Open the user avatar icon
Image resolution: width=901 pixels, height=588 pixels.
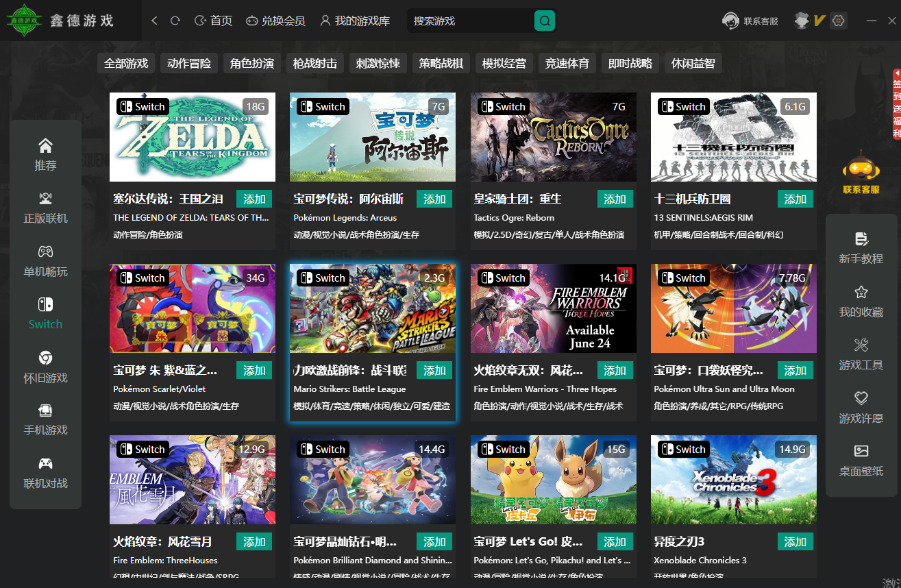(802, 21)
